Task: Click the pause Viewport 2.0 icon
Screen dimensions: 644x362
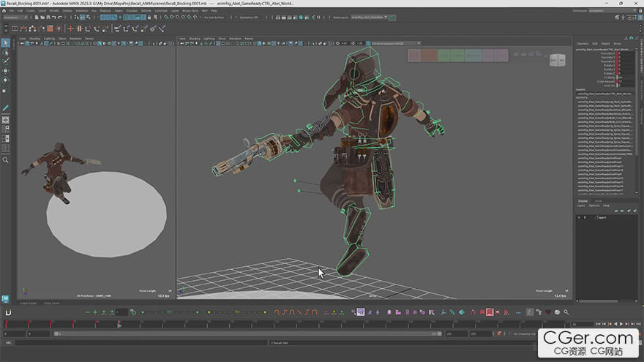Action: pyautogui.click(x=318, y=18)
